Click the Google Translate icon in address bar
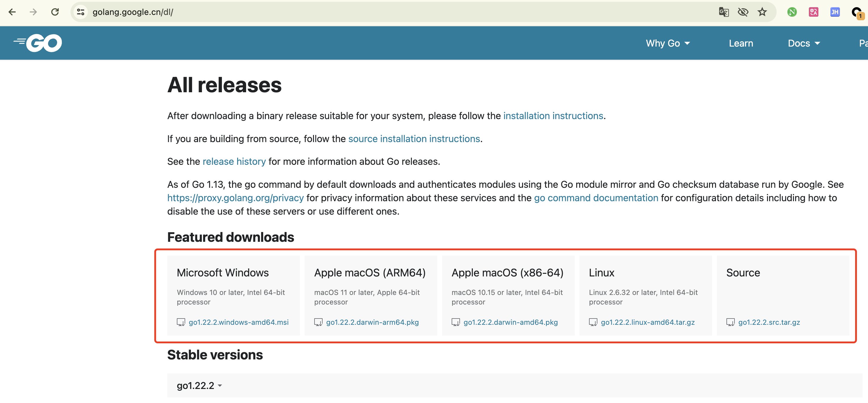Image resolution: width=868 pixels, height=403 pixels. 723,12
